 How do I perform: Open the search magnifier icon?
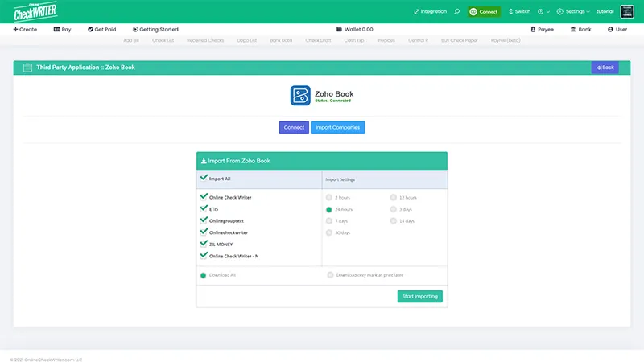tap(456, 11)
